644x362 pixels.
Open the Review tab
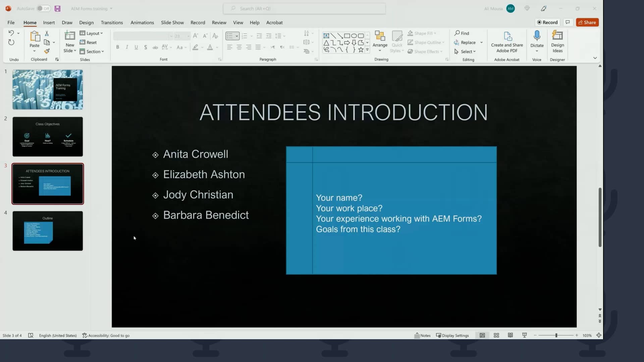pyautogui.click(x=219, y=22)
